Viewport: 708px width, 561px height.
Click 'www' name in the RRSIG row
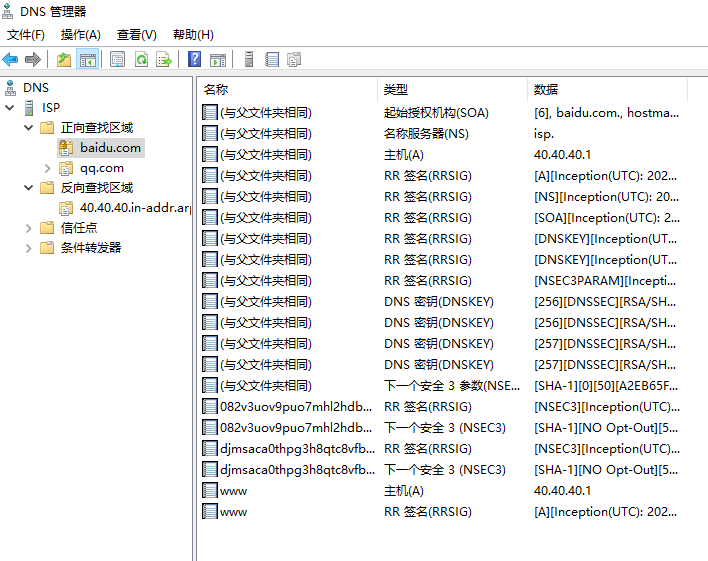click(x=233, y=512)
